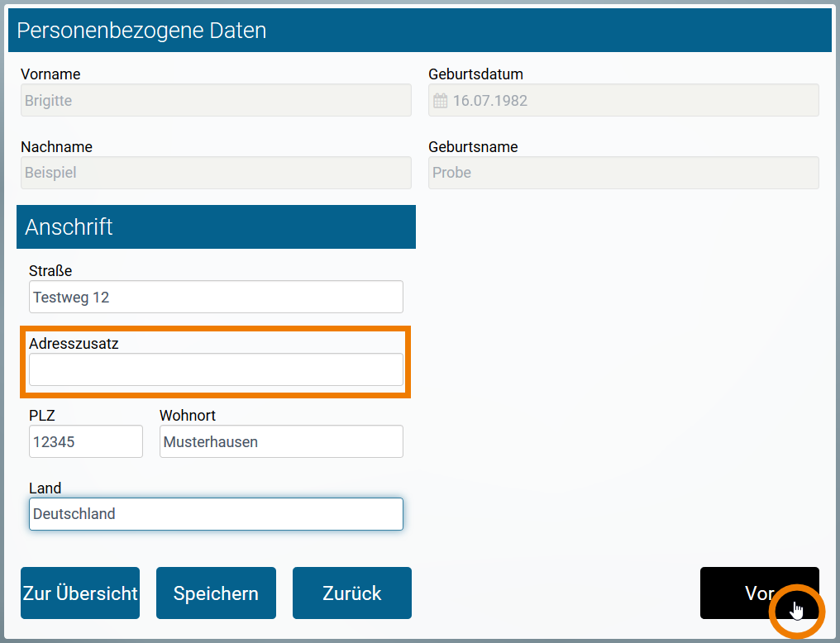Click the circled Vor button
This screenshot has height=643, width=840.
point(759,593)
